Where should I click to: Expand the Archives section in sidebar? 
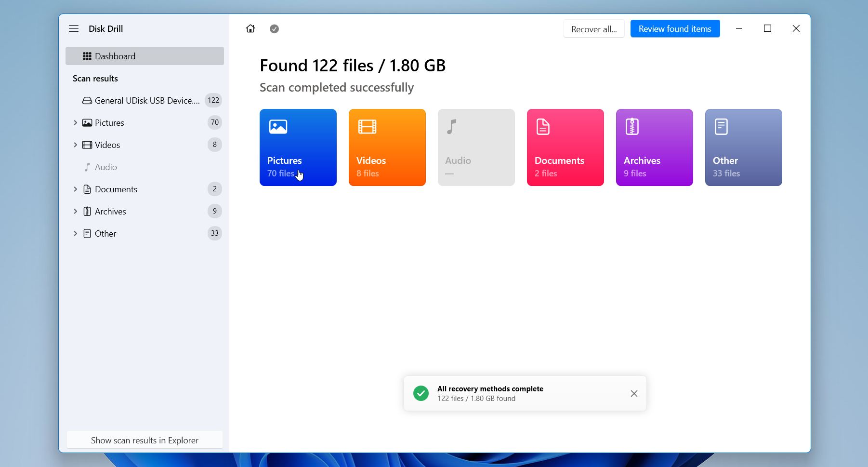[x=75, y=211]
